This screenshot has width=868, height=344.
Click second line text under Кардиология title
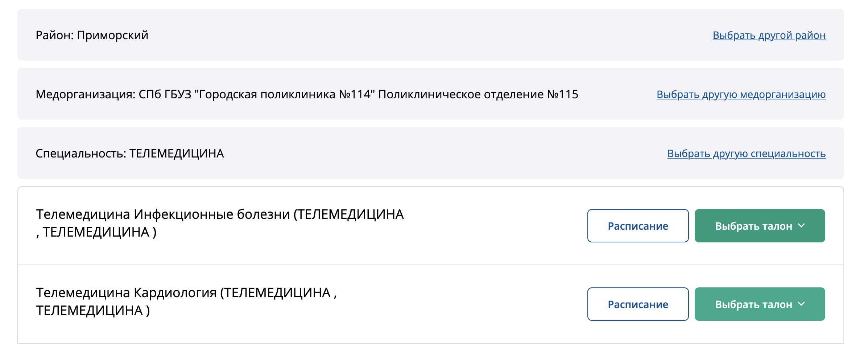[x=93, y=311]
